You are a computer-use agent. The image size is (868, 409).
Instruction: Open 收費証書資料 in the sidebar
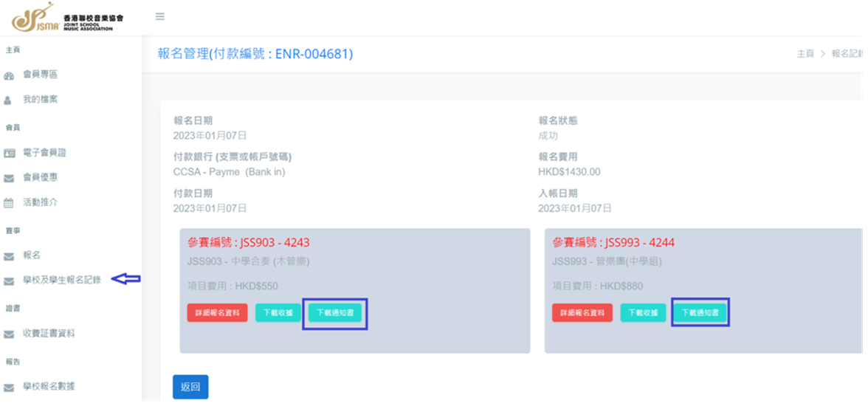49,333
